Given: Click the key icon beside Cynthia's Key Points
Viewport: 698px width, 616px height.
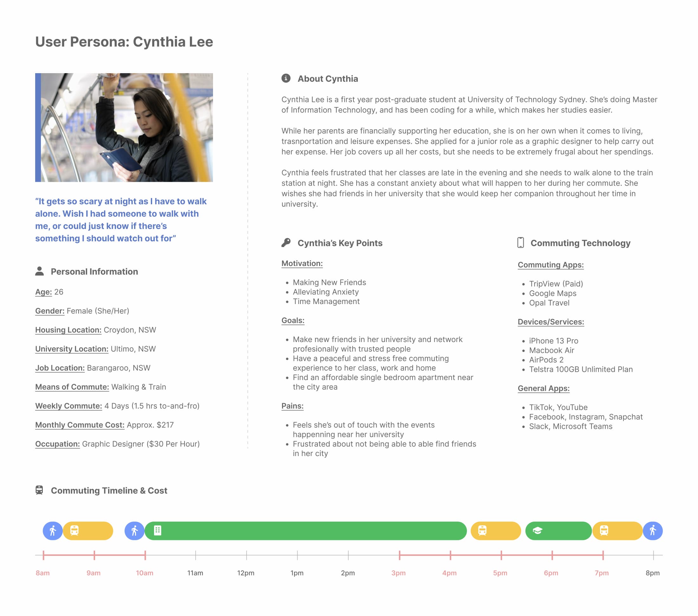Looking at the screenshot, I should [286, 243].
